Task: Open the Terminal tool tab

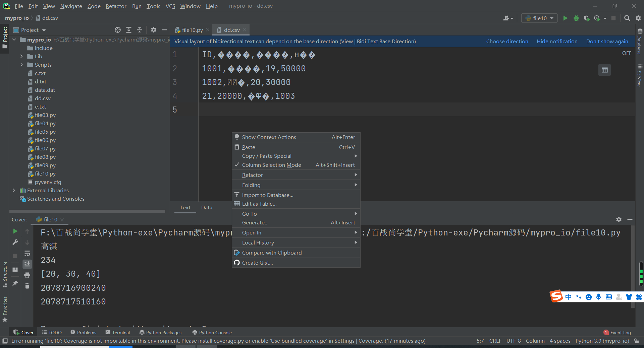Action: [x=118, y=333]
